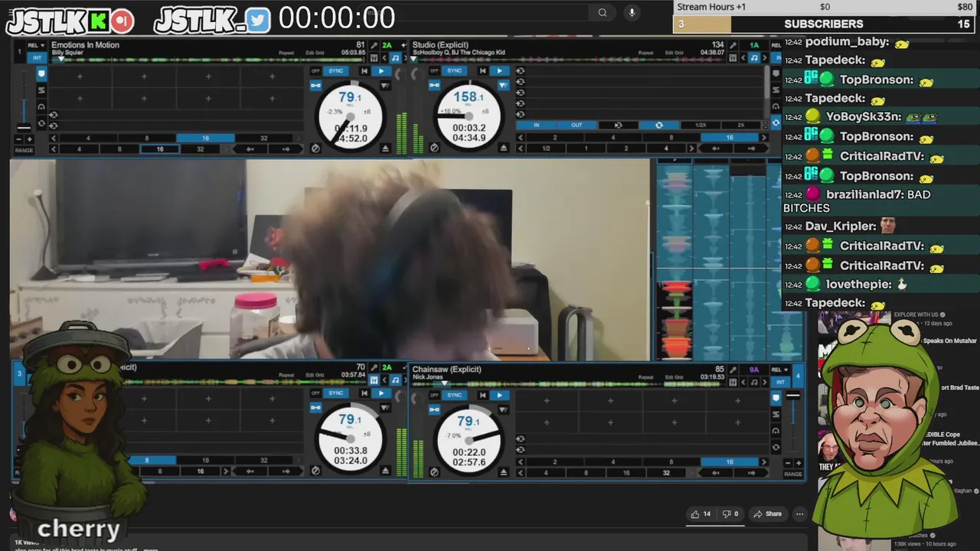
Task: Select 1/2 beat jump on Studio deck
Action: pos(546,148)
